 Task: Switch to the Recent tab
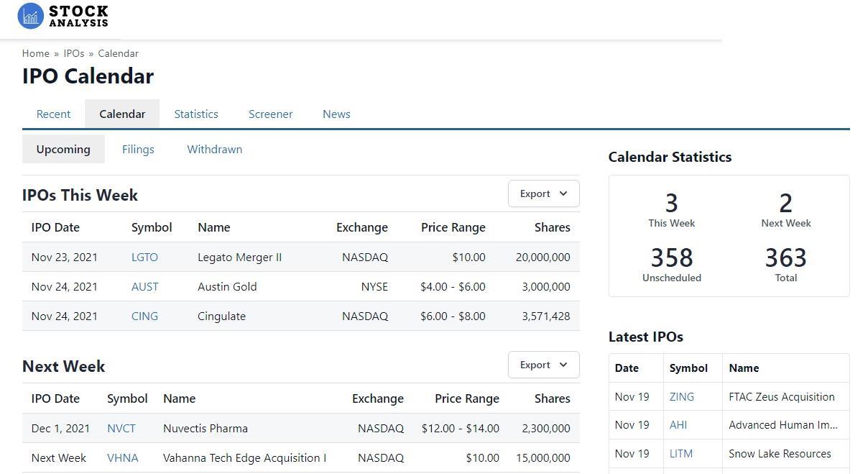(x=53, y=114)
